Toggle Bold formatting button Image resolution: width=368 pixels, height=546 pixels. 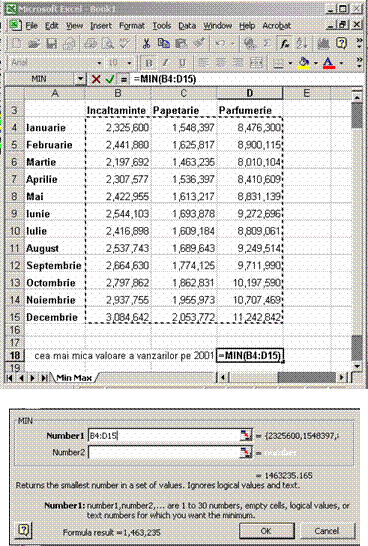pos(149,63)
